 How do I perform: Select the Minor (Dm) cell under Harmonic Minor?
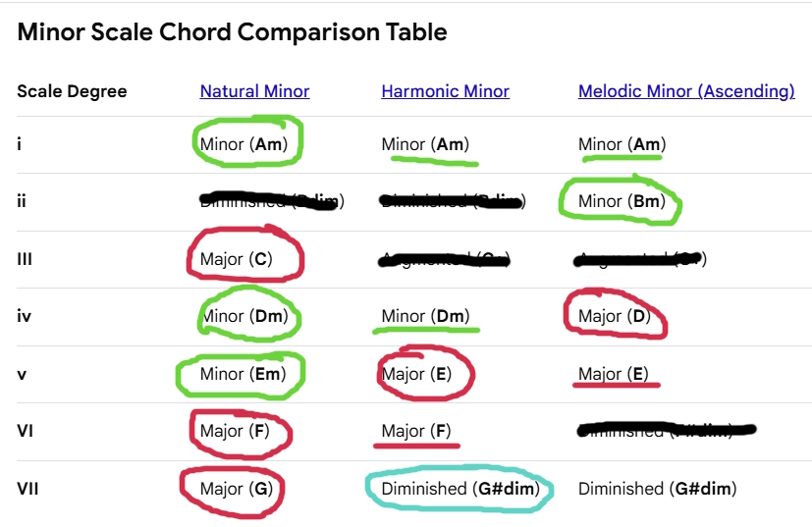(x=425, y=316)
